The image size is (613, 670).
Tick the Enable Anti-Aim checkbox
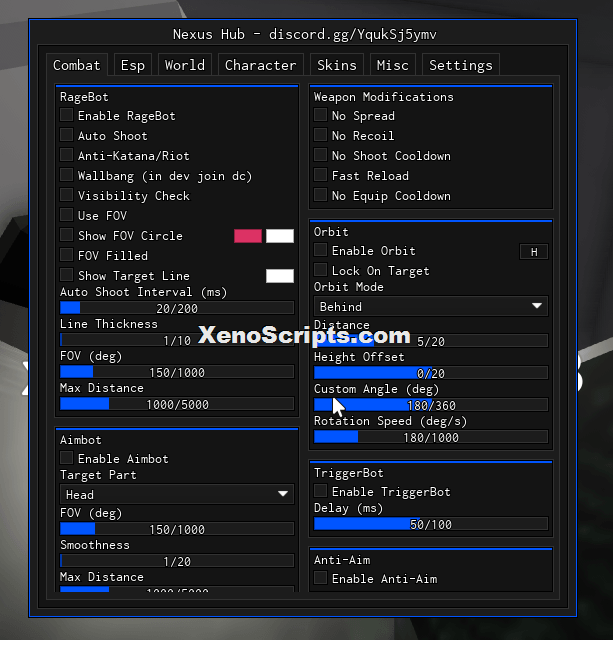click(320, 578)
